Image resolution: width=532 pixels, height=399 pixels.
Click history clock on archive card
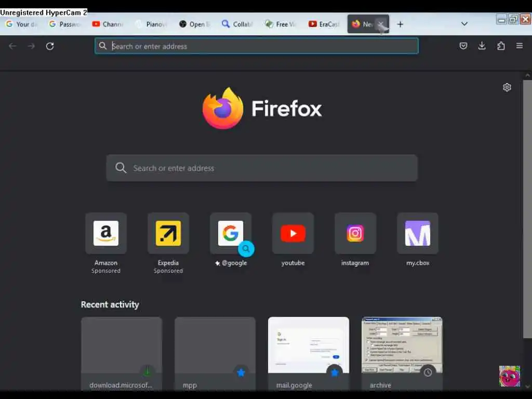click(428, 373)
